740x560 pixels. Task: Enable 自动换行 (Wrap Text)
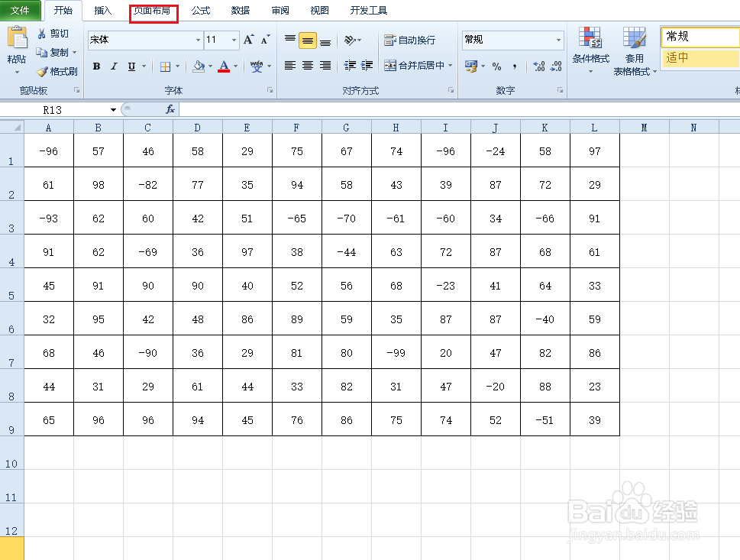click(x=413, y=40)
